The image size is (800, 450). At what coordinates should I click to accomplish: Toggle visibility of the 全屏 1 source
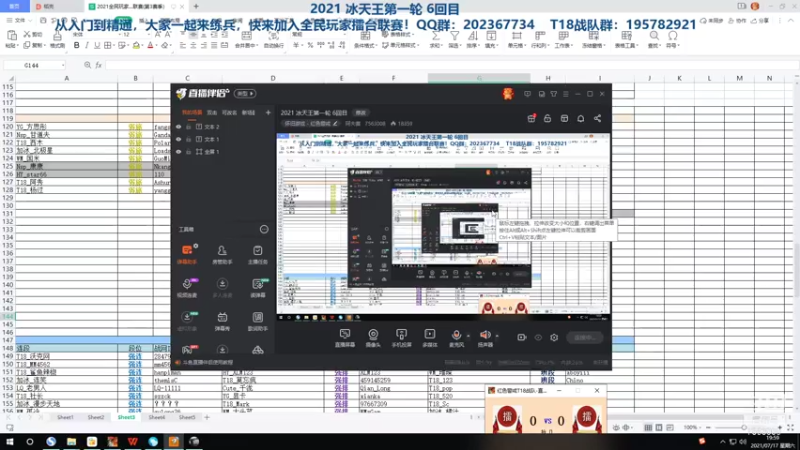[x=179, y=152]
